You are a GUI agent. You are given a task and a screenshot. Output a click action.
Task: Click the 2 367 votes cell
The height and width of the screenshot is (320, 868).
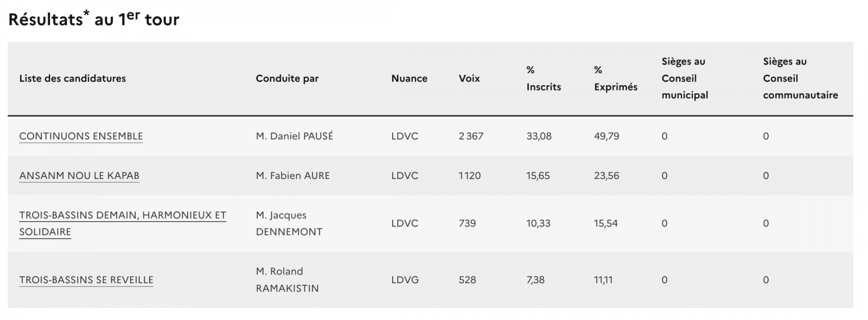click(x=470, y=136)
